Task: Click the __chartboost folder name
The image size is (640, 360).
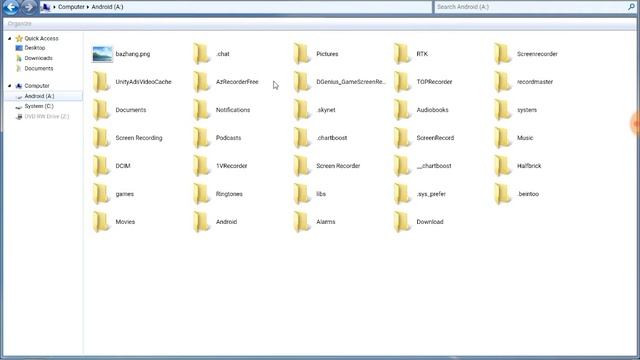Action: click(434, 166)
